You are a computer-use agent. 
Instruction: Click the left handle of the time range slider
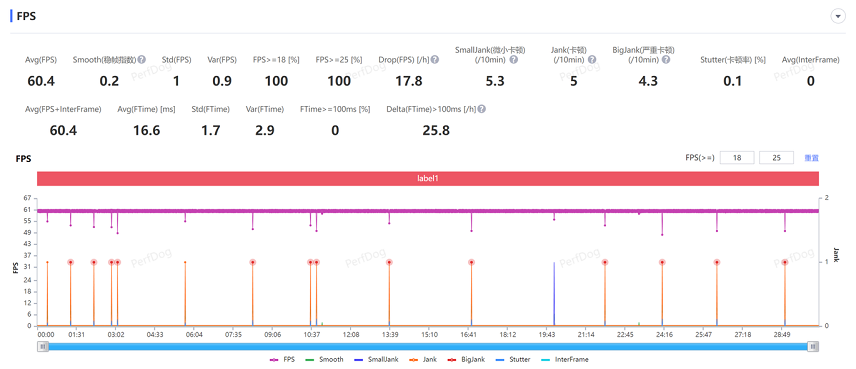tap(43, 346)
